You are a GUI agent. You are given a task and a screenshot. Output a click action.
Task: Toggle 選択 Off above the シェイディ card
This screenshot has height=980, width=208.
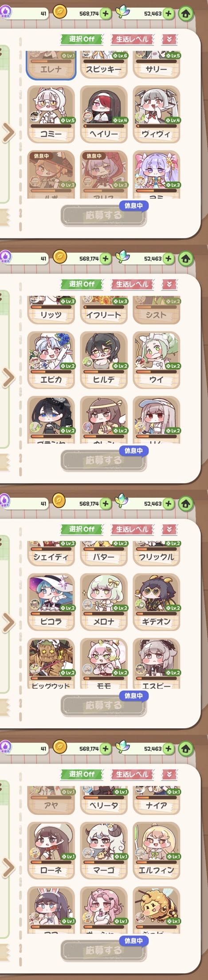pyautogui.click(x=82, y=529)
